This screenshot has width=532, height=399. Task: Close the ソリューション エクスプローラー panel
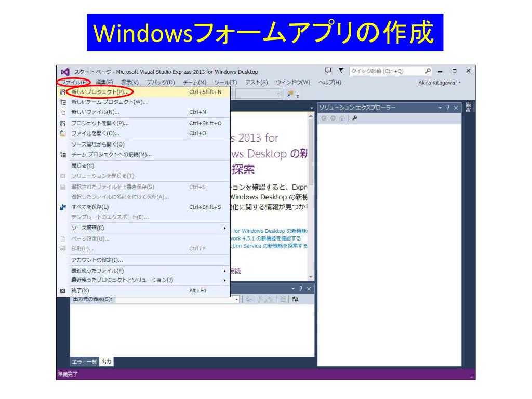[456, 108]
